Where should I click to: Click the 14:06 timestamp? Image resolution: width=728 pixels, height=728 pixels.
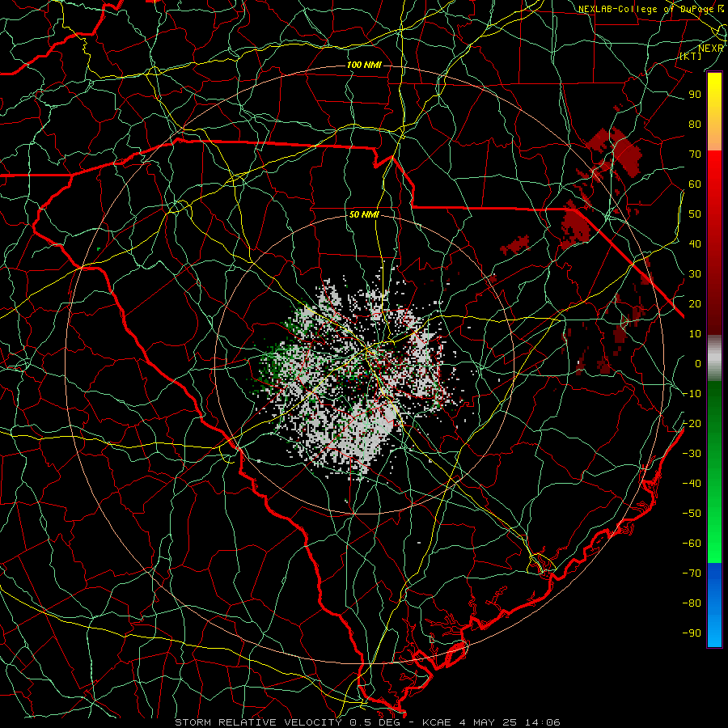(543, 722)
